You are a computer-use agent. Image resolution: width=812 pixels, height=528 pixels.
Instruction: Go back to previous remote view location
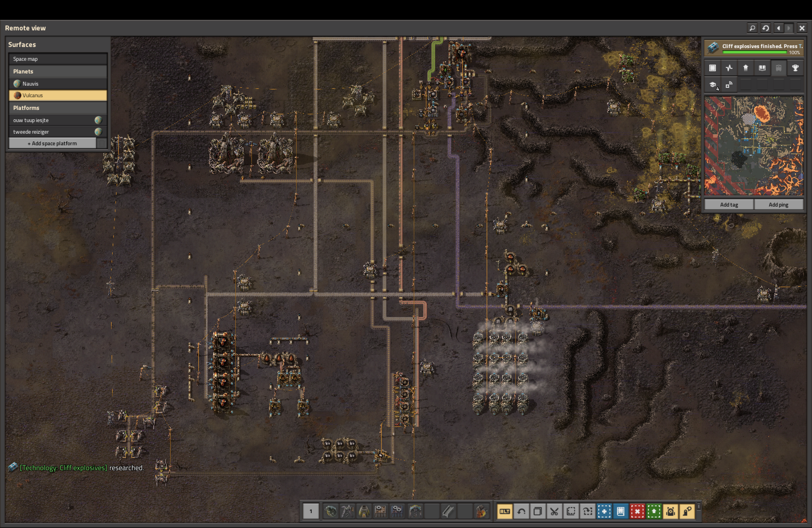(778, 28)
